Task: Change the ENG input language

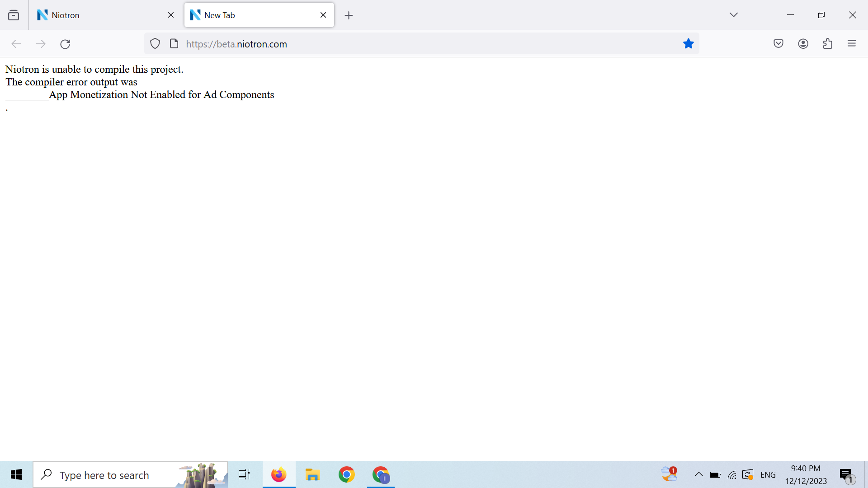Action: pos(768,475)
